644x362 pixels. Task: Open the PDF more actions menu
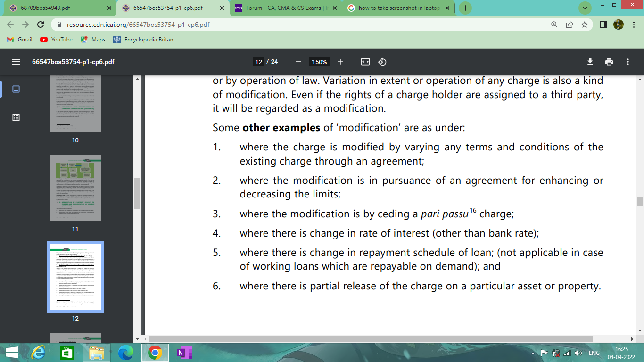point(627,62)
